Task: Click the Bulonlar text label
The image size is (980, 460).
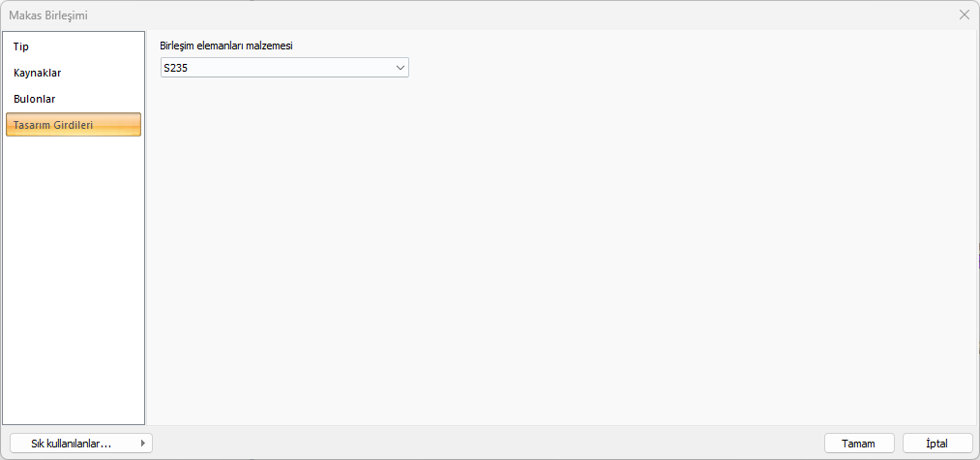Action: (35, 99)
